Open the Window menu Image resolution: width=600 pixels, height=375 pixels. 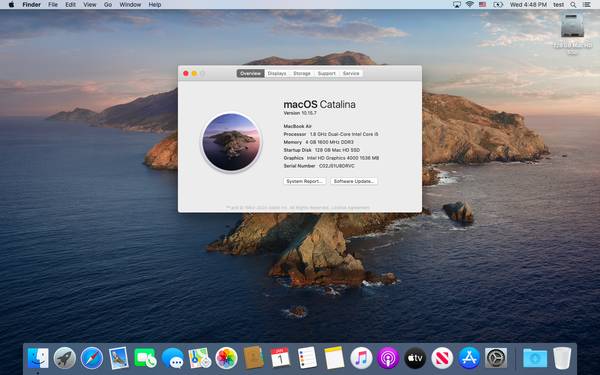(130, 5)
